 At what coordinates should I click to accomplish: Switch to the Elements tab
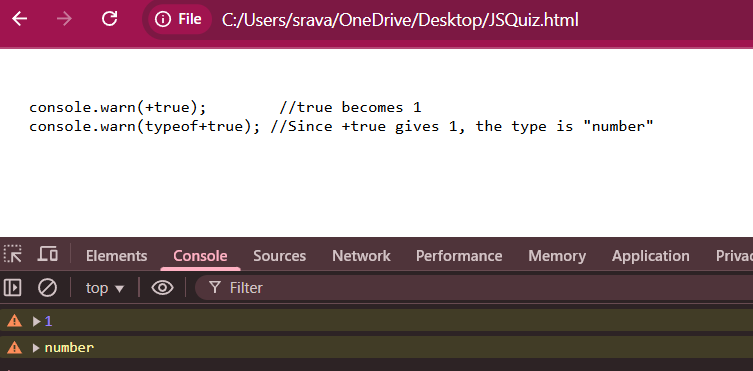pyautogui.click(x=117, y=256)
